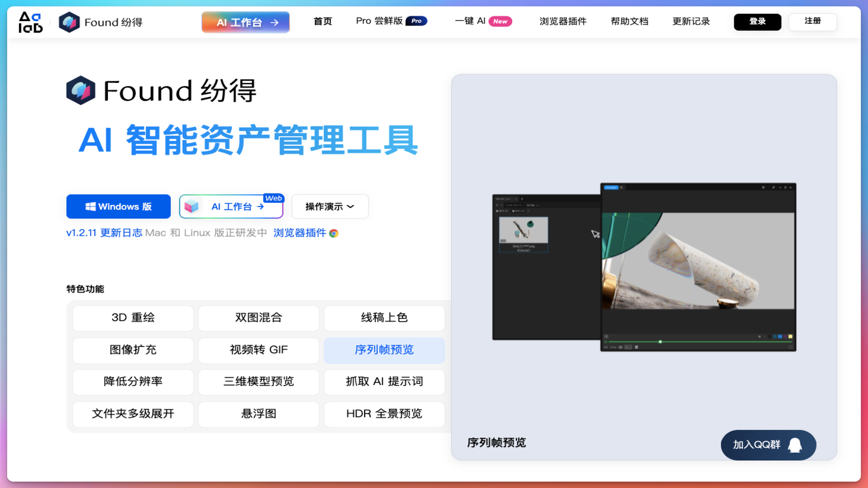Open the v1.2.11 更新日志 link

(103, 233)
